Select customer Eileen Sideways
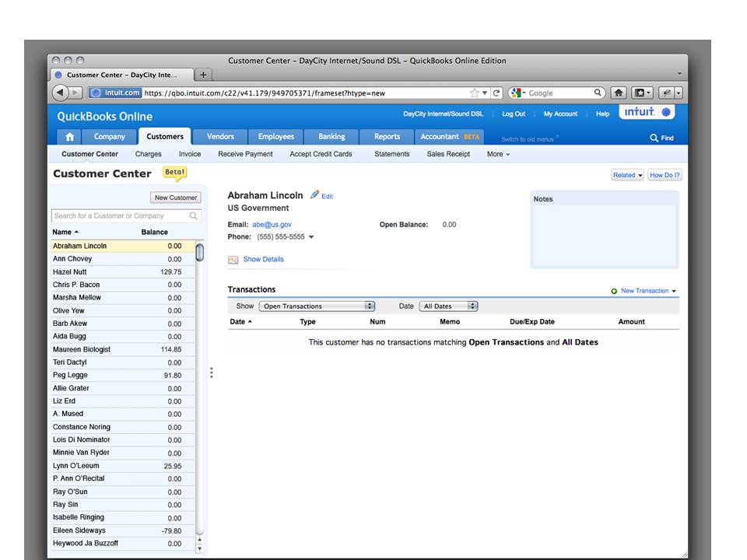Viewport: 747px width, 560px height. point(122,530)
